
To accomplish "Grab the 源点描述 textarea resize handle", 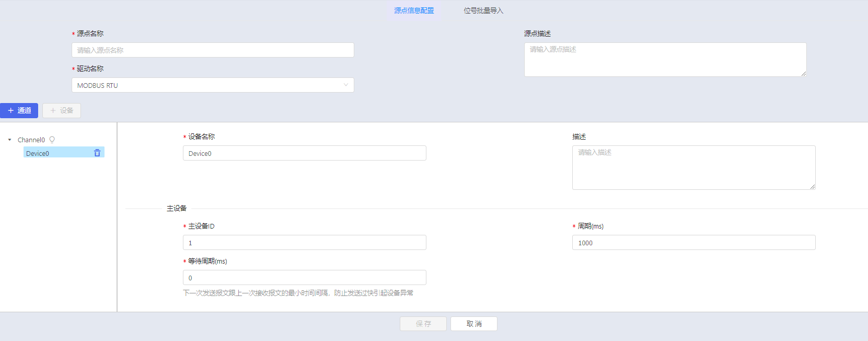I will click(804, 74).
